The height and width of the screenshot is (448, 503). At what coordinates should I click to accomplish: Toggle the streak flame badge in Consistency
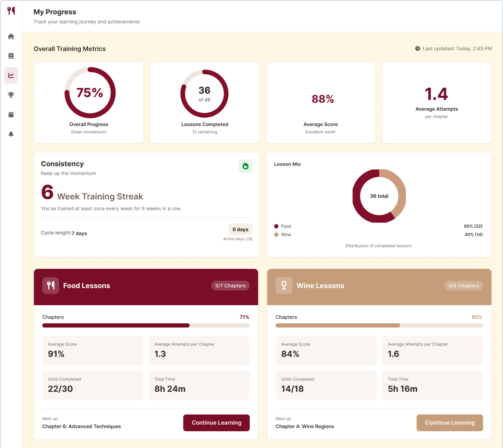tap(246, 166)
